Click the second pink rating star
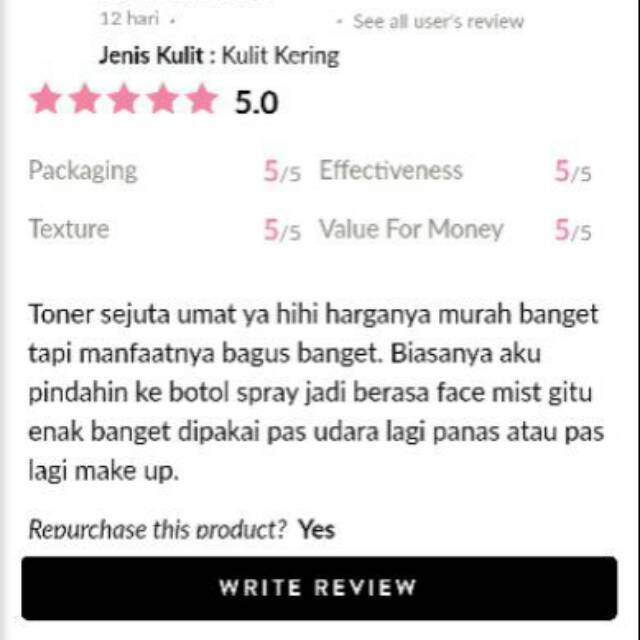640x640 pixels. point(84,98)
